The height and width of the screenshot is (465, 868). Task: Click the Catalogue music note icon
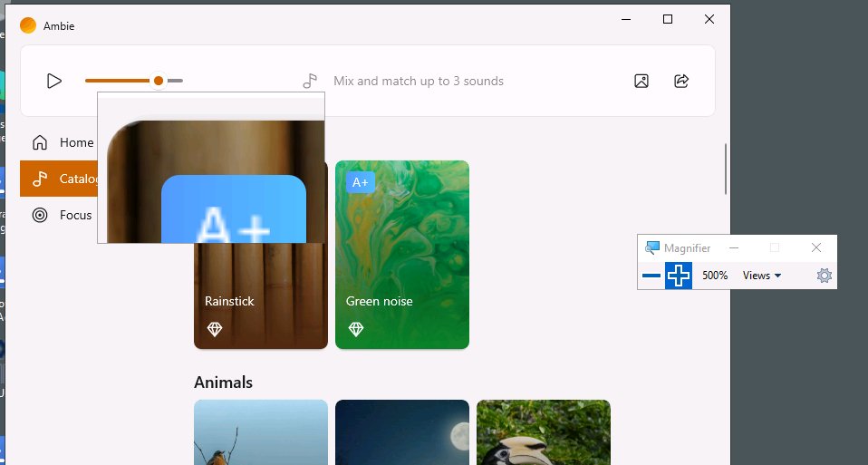[x=40, y=179]
